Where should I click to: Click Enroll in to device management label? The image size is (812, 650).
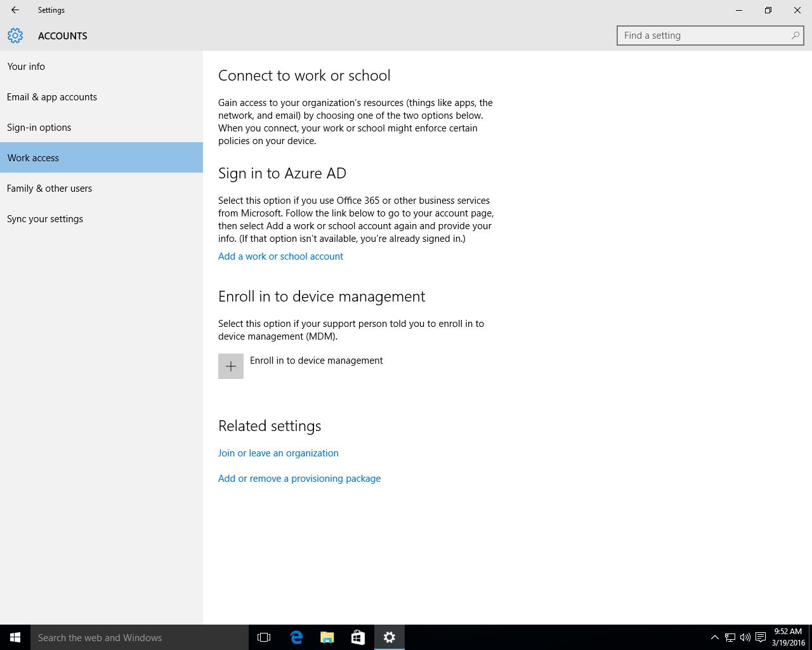click(317, 361)
